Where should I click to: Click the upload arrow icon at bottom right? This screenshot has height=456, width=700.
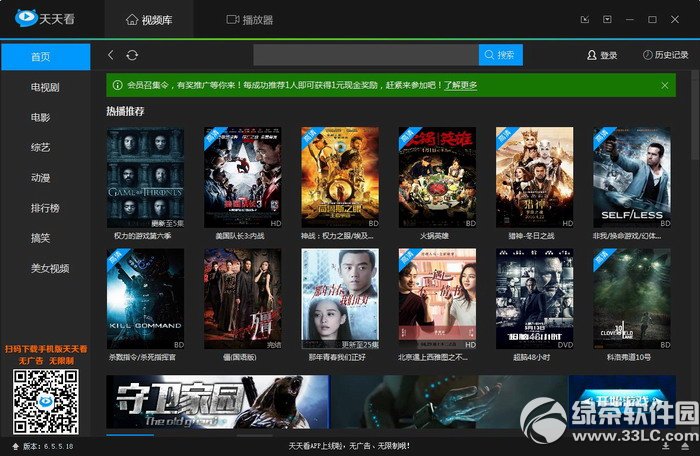click(x=685, y=446)
